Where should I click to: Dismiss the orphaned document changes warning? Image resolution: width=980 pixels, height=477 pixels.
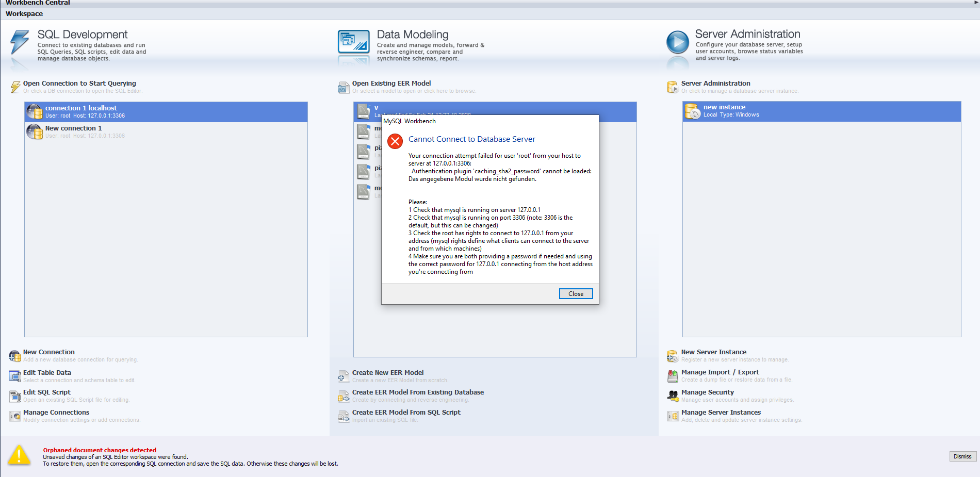[962, 456]
